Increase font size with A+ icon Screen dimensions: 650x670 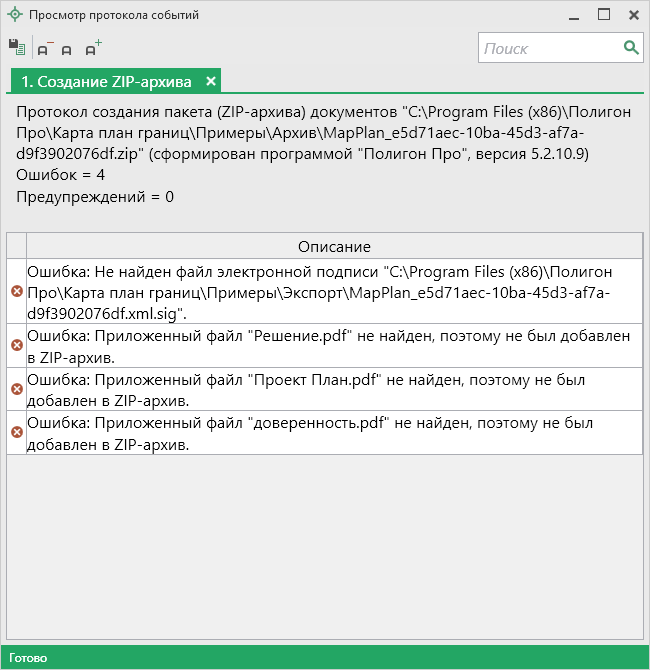click(x=93, y=47)
